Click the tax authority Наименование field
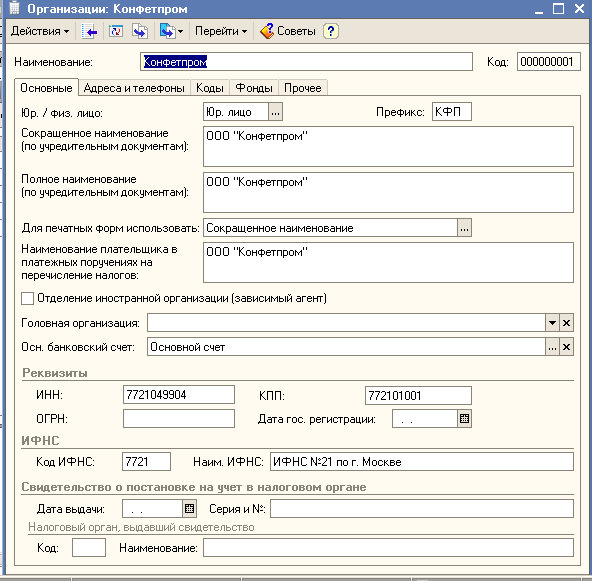The height and width of the screenshot is (581, 592). point(388,547)
